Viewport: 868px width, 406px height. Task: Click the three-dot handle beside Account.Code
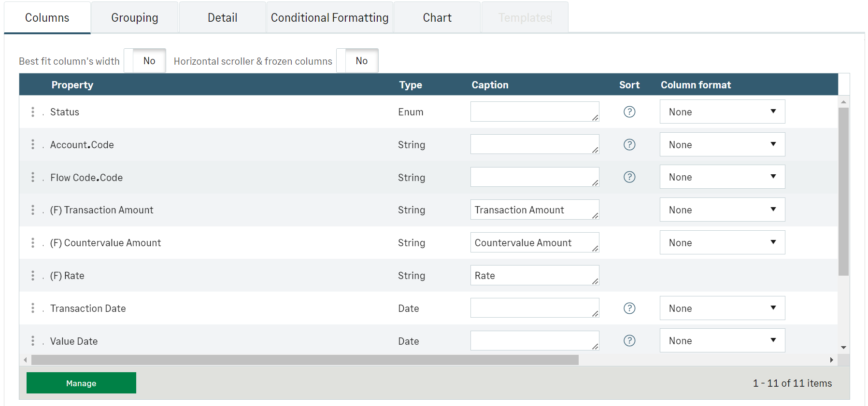33,144
